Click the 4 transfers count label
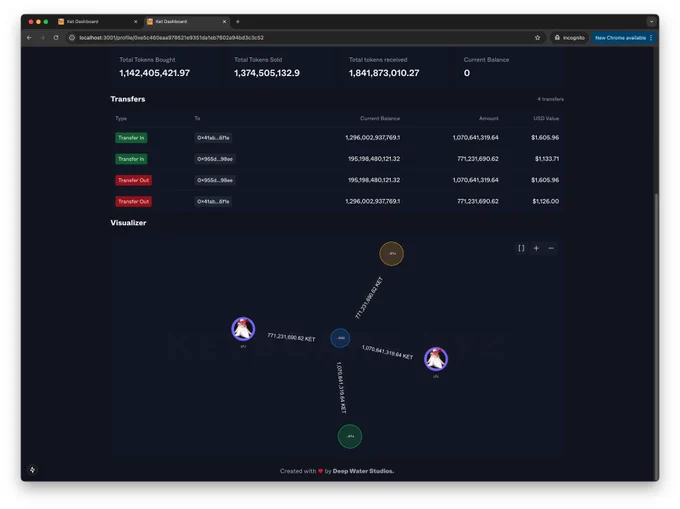 tap(550, 99)
